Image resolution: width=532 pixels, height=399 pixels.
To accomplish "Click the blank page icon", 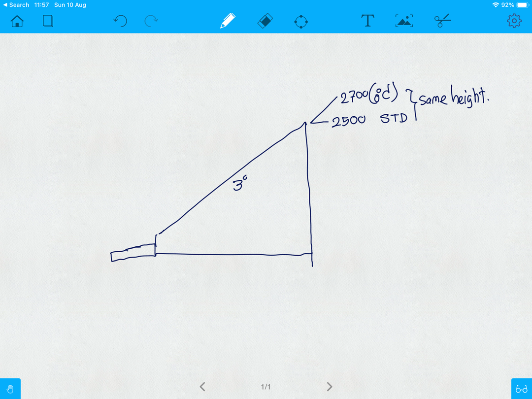I will [47, 21].
